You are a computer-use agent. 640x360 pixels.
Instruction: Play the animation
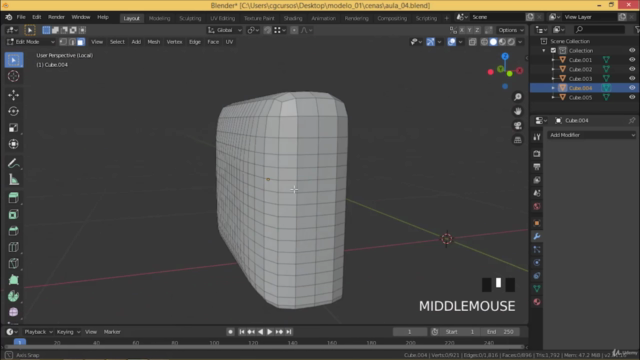pos(269,332)
